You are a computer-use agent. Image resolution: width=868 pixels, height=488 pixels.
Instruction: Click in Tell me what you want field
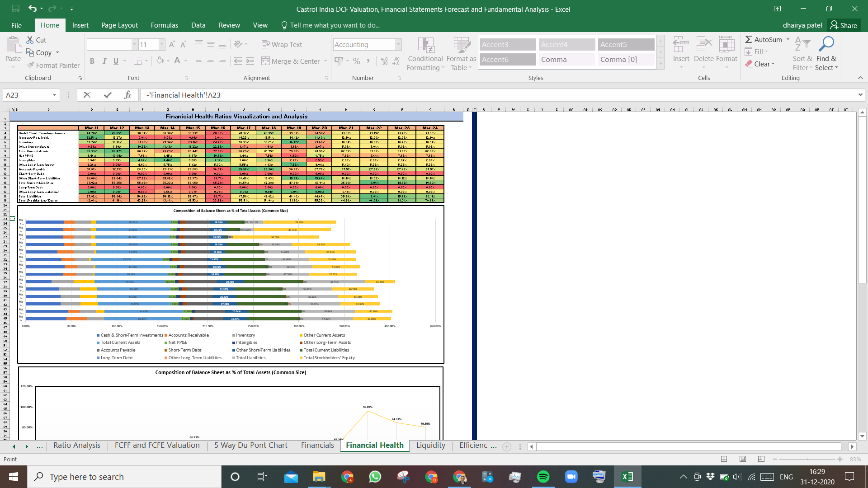point(335,25)
